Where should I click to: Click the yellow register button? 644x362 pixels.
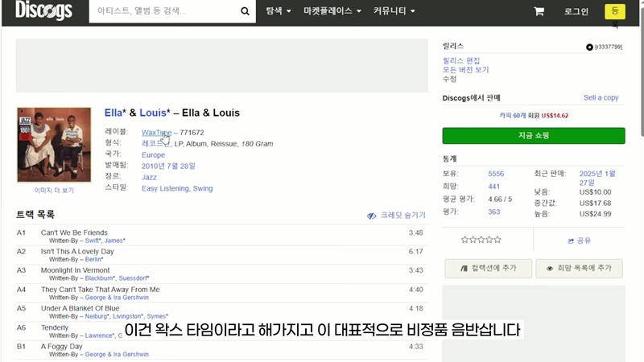click(615, 11)
